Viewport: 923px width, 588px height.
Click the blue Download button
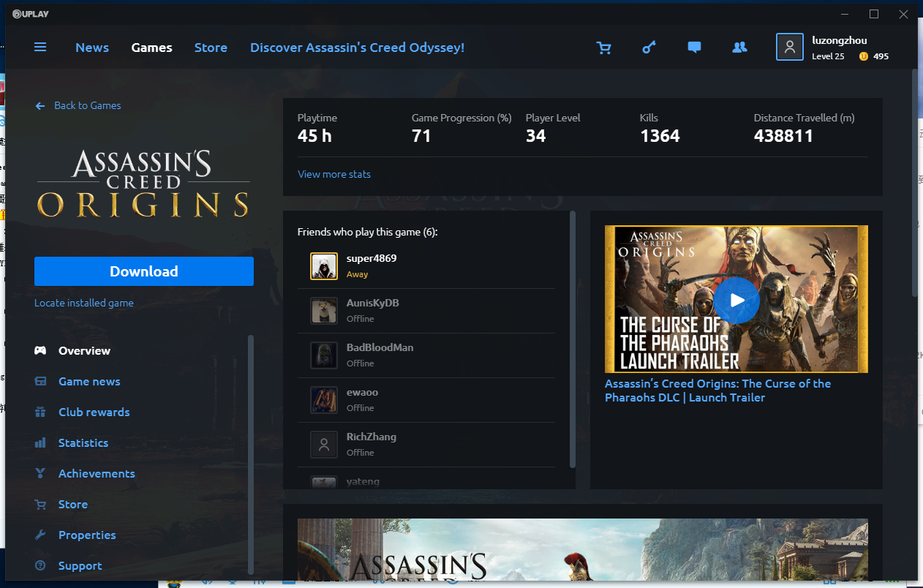click(x=144, y=271)
